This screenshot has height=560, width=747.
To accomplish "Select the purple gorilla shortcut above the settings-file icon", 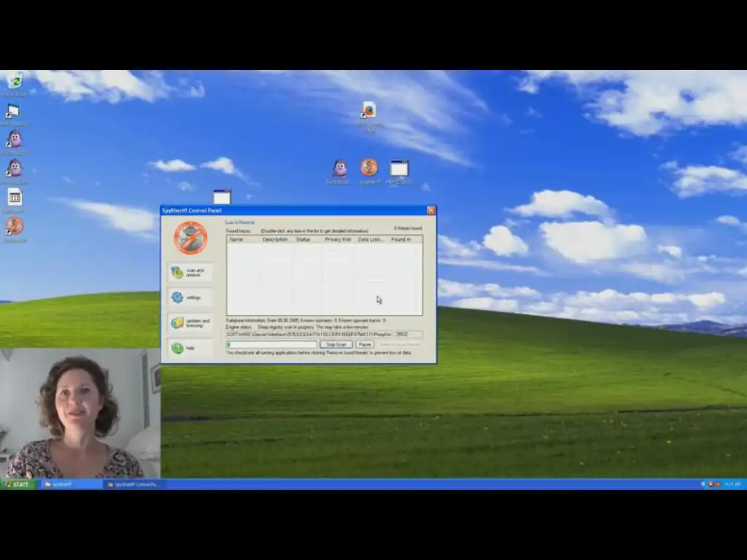I will point(15,168).
